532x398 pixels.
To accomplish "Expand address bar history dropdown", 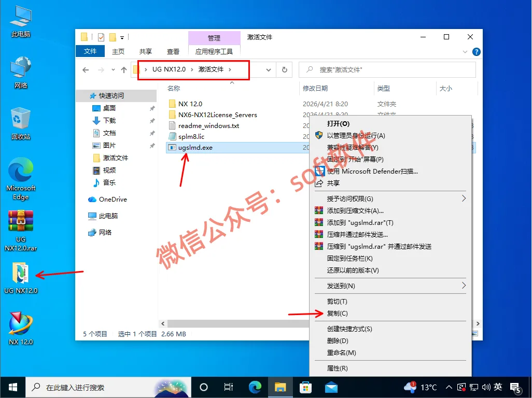I will click(x=269, y=70).
